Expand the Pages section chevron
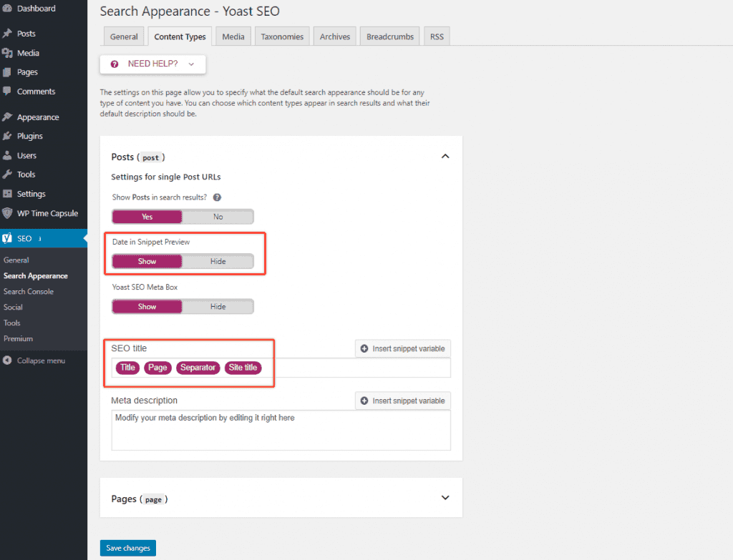 pos(445,498)
